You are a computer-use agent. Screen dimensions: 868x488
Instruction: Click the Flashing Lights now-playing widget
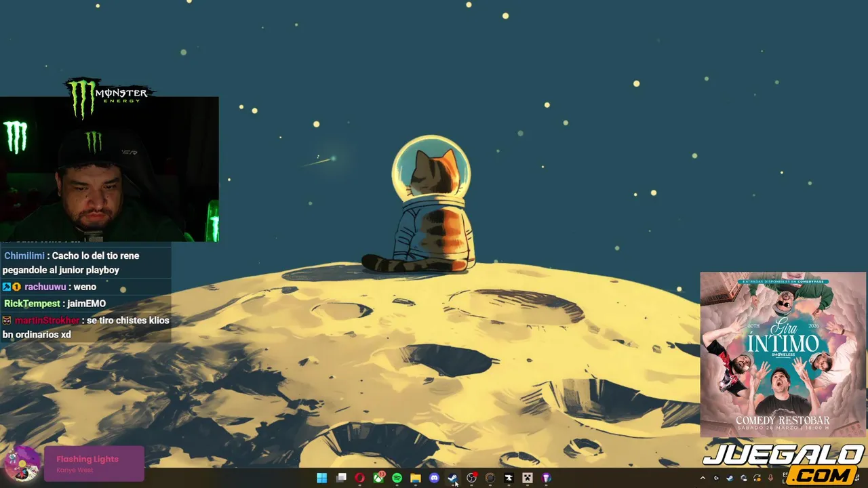[94, 464]
